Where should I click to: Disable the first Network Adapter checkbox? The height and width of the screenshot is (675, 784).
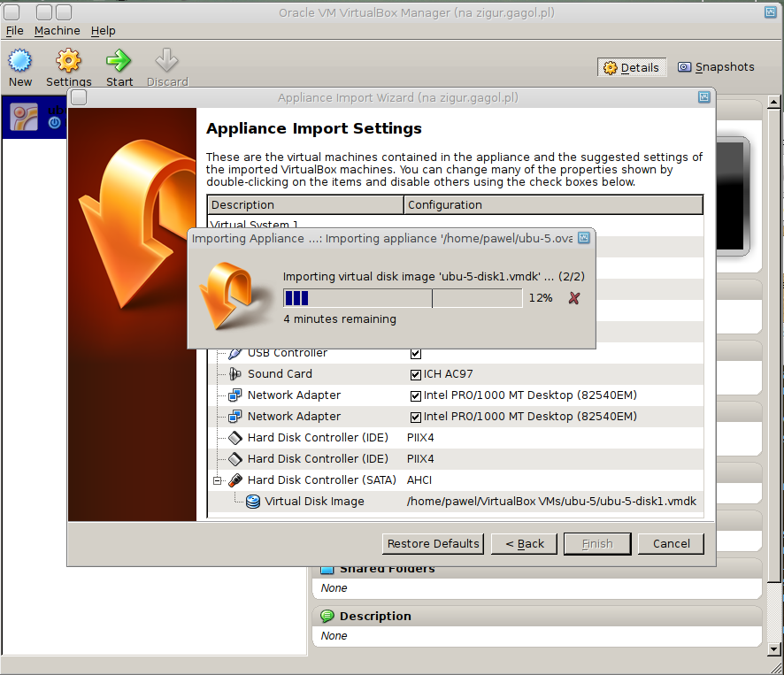pyautogui.click(x=416, y=395)
